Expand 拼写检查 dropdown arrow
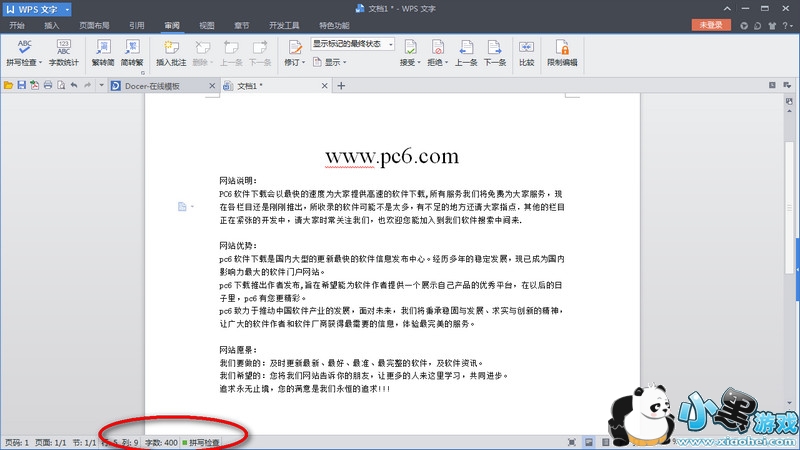The height and width of the screenshot is (450, 800). coord(41,62)
